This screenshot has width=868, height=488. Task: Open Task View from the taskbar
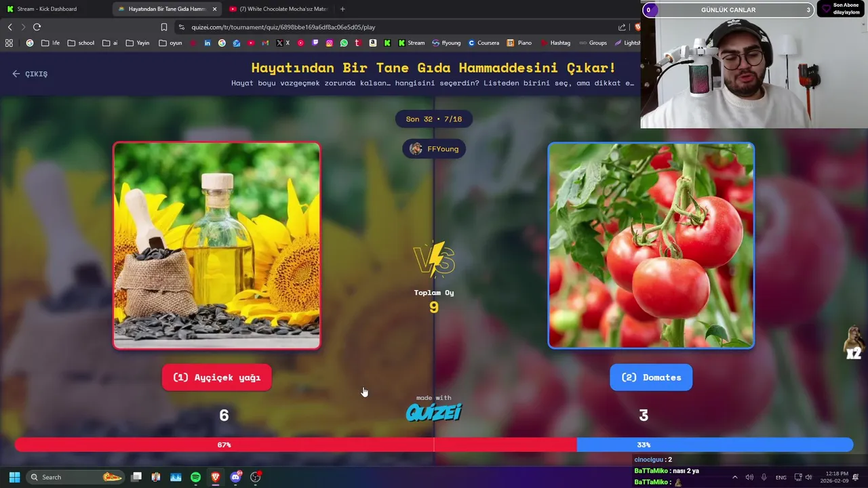[136, 477]
